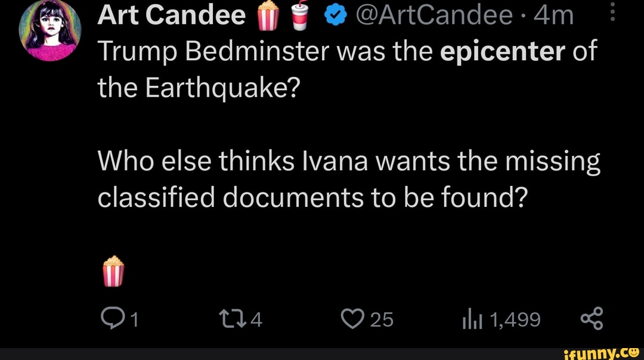Click the popcorn emoji beside the name

(267, 15)
